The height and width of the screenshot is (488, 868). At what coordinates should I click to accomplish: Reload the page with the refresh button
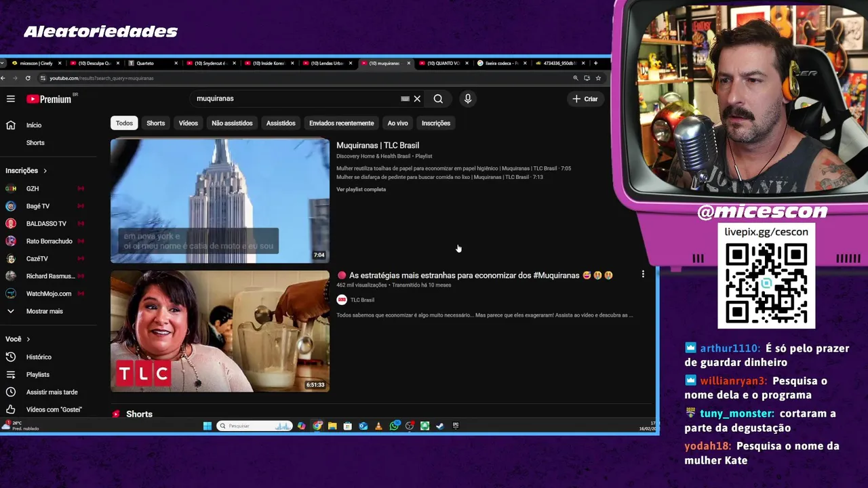pos(28,78)
